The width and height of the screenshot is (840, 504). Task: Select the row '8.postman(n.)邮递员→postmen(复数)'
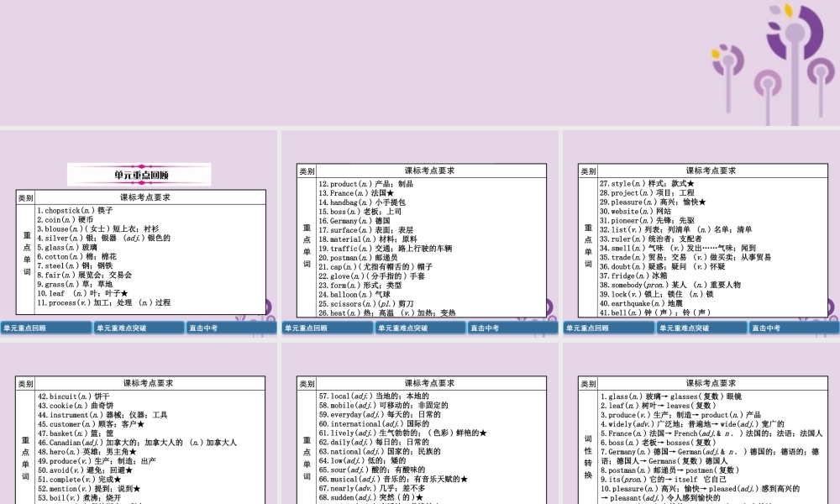click(x=669, y=470)
